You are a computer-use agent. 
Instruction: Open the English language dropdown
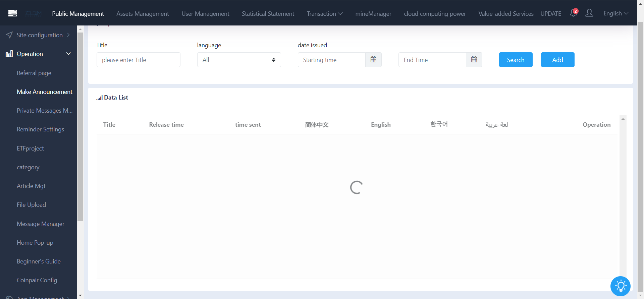point(616,13)
